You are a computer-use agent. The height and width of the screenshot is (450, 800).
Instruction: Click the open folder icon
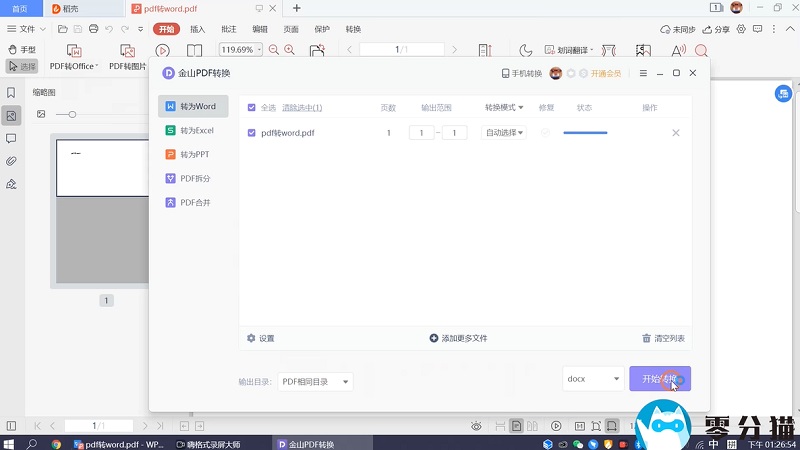(x=62, y=29)
